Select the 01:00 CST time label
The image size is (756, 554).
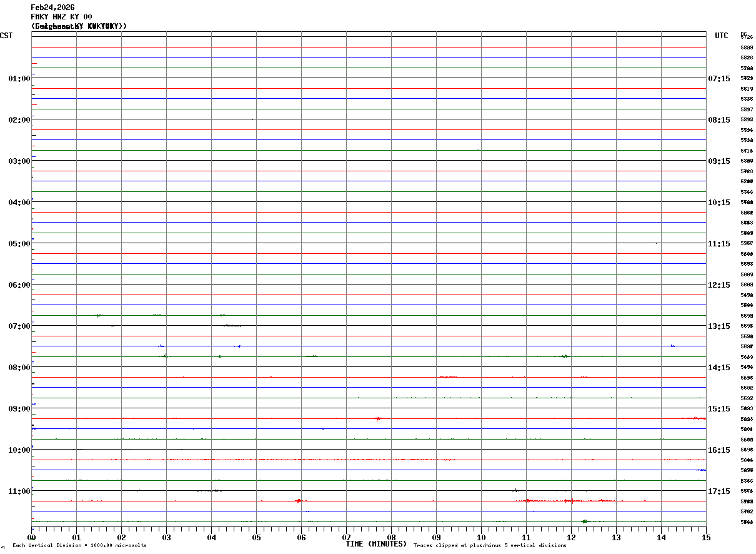click(19, 78)
